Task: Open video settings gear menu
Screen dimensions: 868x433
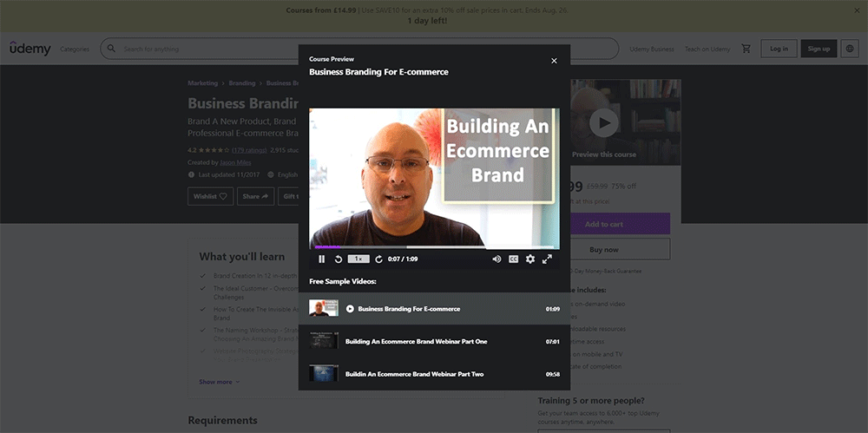Action: point(530,259)
